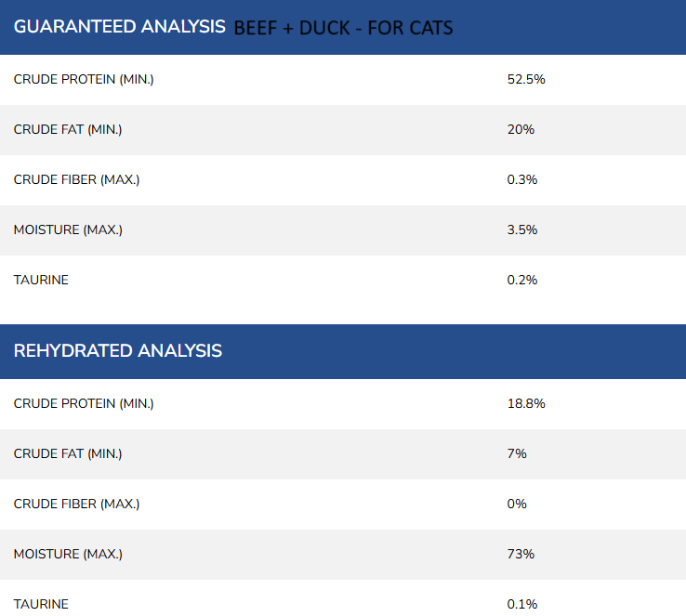Click the Rehydrated Analysis header title
686x616 pixels.
click(x=118, y=351)
